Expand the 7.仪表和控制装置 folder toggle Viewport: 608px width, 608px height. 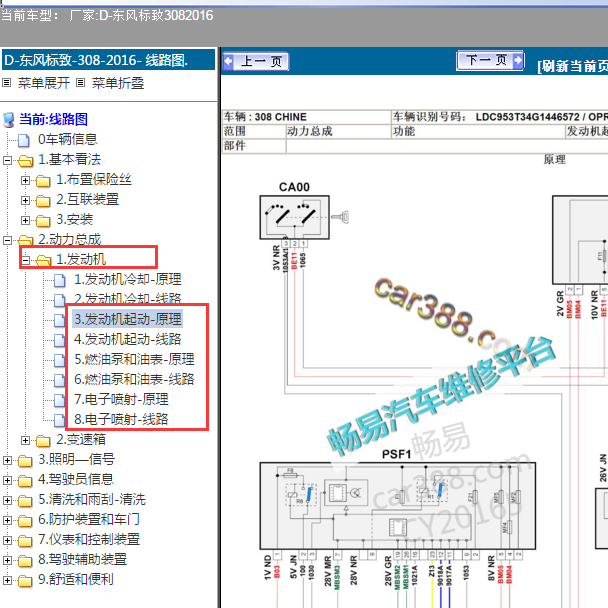tap(7, 540)
